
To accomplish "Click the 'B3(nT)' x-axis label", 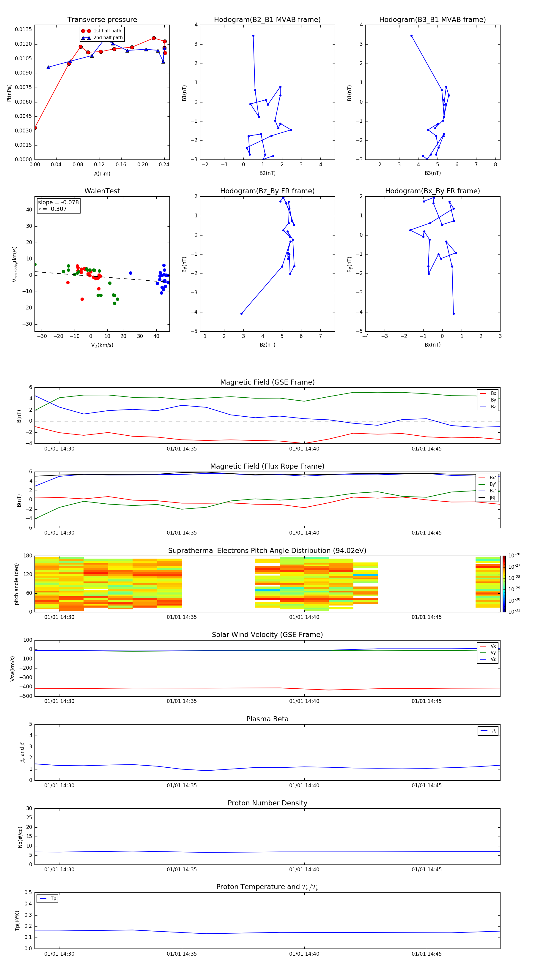I will coord(432,173).
